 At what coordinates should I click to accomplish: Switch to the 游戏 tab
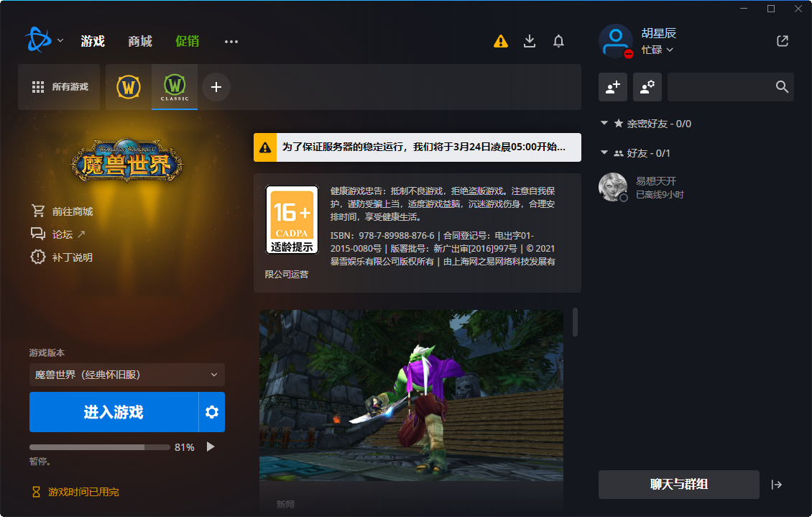coord(93,41)
